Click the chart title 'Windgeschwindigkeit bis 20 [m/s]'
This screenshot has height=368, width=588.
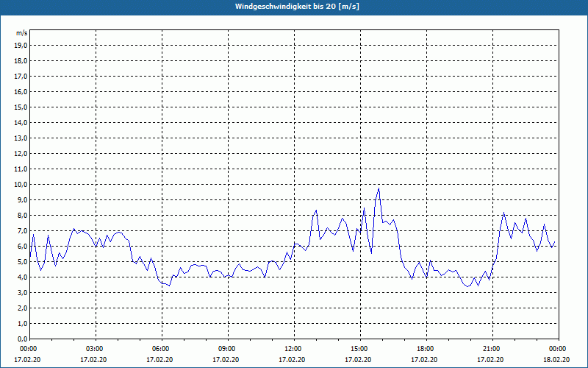(x=297, y=7)
